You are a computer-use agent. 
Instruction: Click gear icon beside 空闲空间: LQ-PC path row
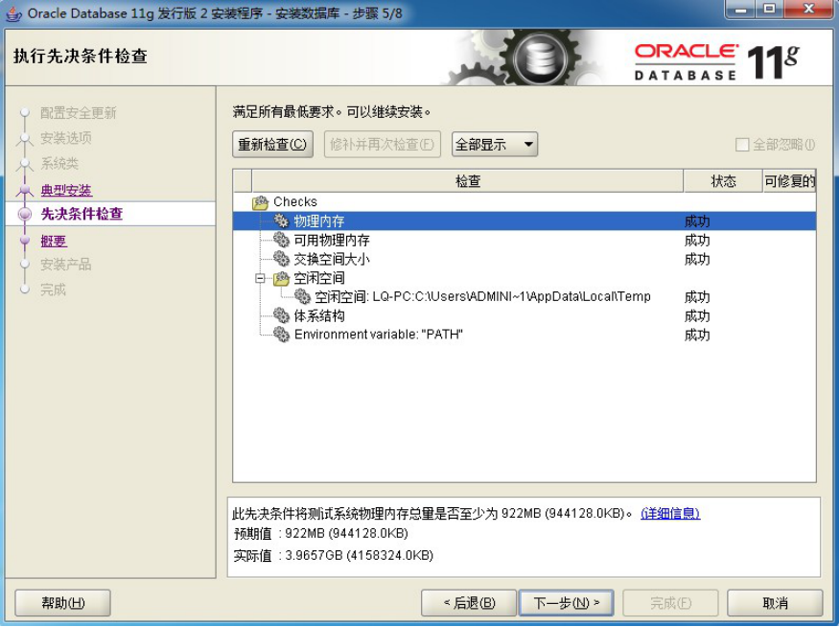point(302,296)
